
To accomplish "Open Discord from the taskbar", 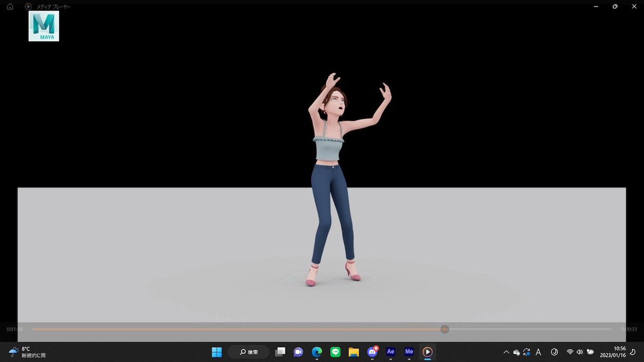I will (x=372, y=352).
